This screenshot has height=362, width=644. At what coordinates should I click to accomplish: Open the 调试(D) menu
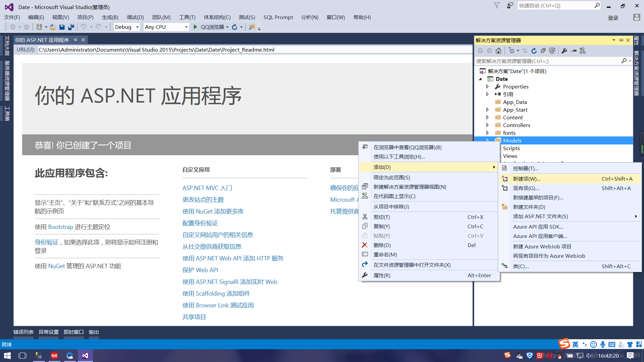click(135, 17)
